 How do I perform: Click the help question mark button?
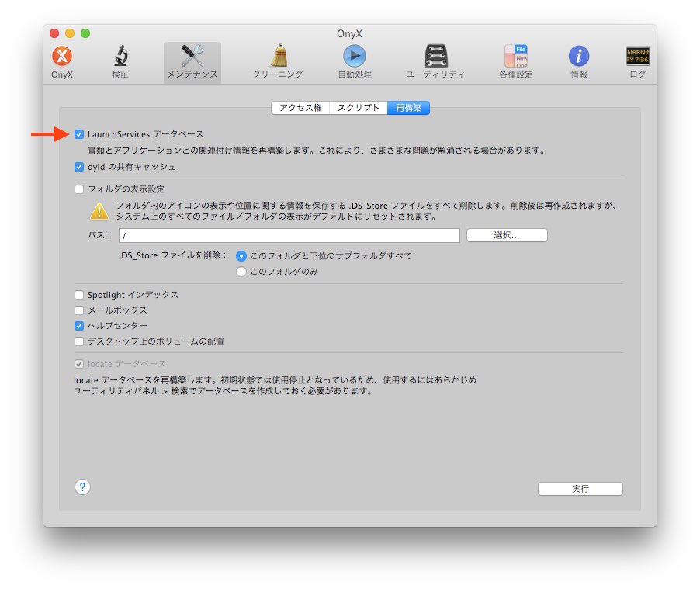82,487
